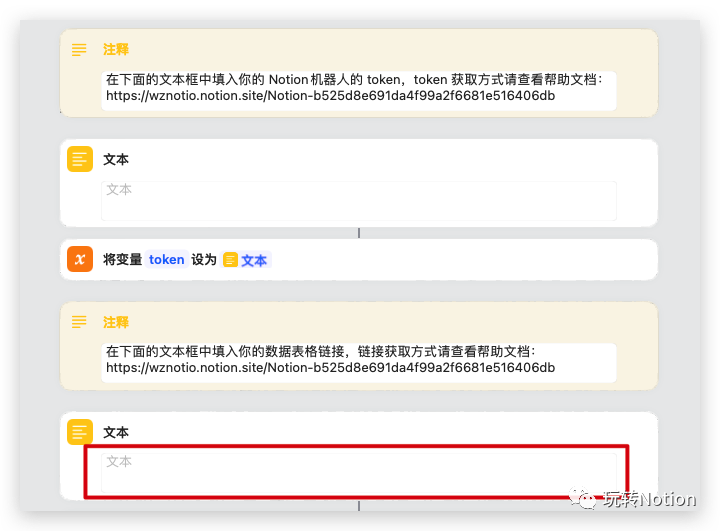The height and width of the screenshot is (531, 720).
Task: Focus the first empty 文本 input field
Action: 358,199
